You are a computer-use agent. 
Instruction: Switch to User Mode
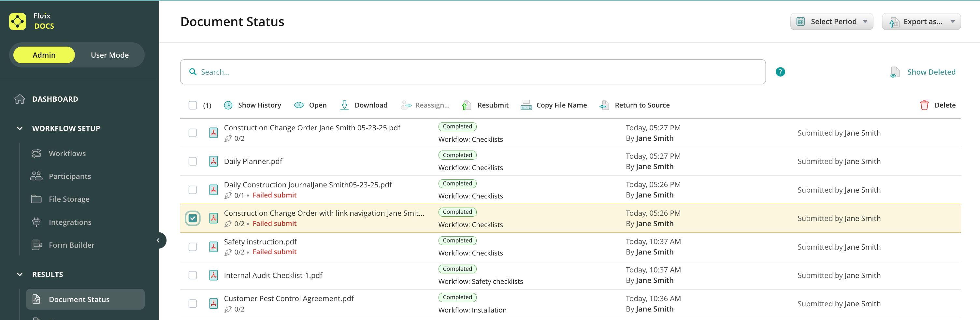coord(109,55)
